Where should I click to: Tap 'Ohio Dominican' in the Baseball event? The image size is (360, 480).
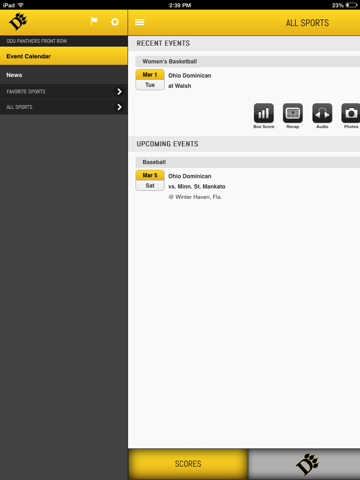(190, 176)
